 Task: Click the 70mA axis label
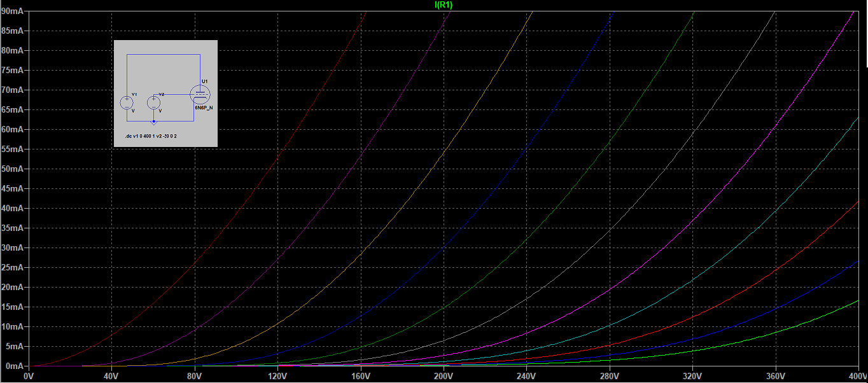(12, 90)
